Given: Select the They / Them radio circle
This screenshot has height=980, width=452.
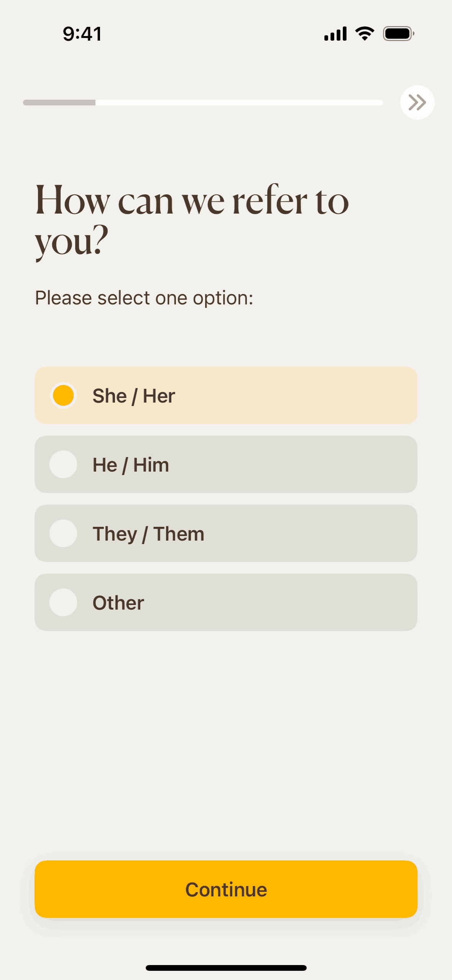Looking at the screenshot, I should (x=63, y=533).
